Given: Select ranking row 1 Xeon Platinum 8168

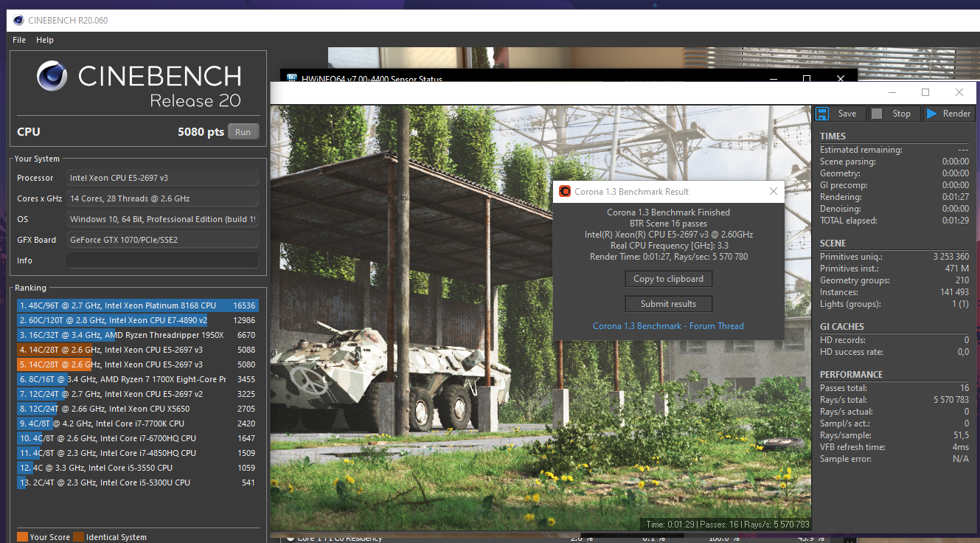Looking at the screenshot, I should click(x=137, y=305).
